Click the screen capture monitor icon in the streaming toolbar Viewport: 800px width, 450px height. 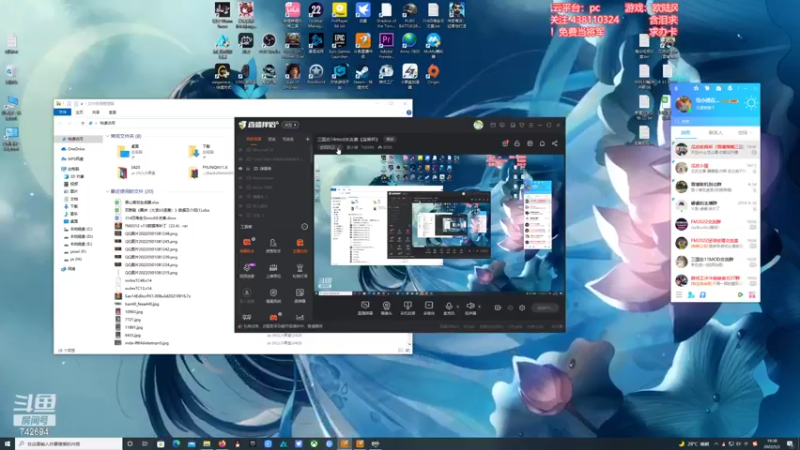click(x=365, y=306)
